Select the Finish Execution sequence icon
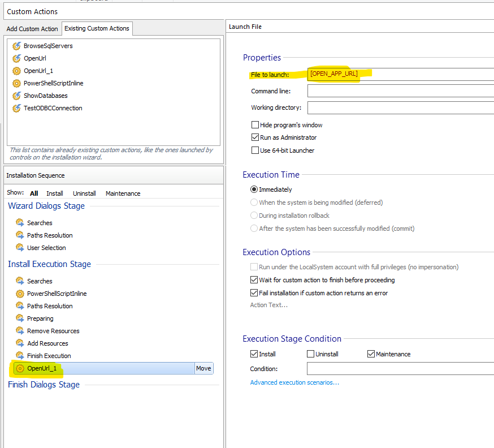Viewport: 494px width, 448px height. click(x=20, y=356)
